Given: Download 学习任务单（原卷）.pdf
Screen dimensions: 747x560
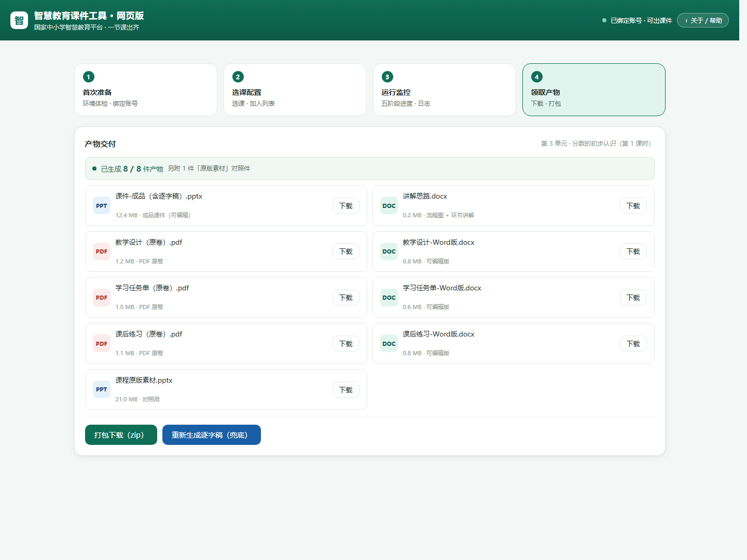Looking at the screenshot, I should tap(346, 298).
